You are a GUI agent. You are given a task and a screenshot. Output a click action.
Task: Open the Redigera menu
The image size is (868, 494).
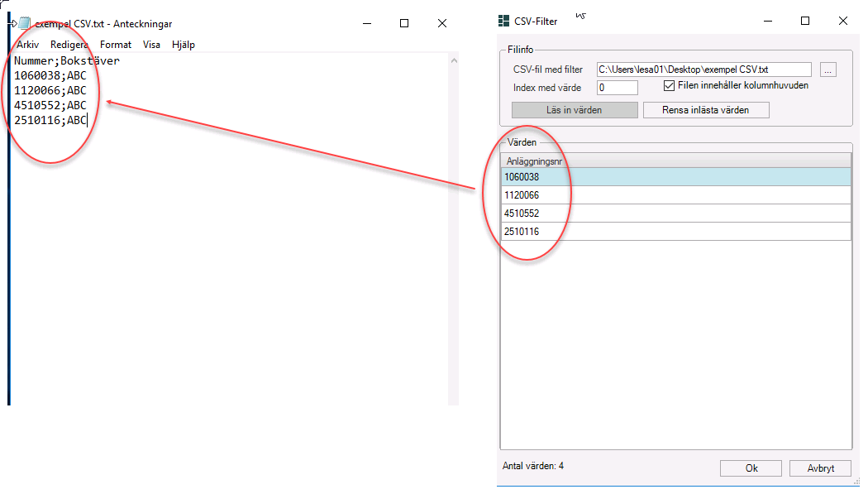tap(69, 45)
